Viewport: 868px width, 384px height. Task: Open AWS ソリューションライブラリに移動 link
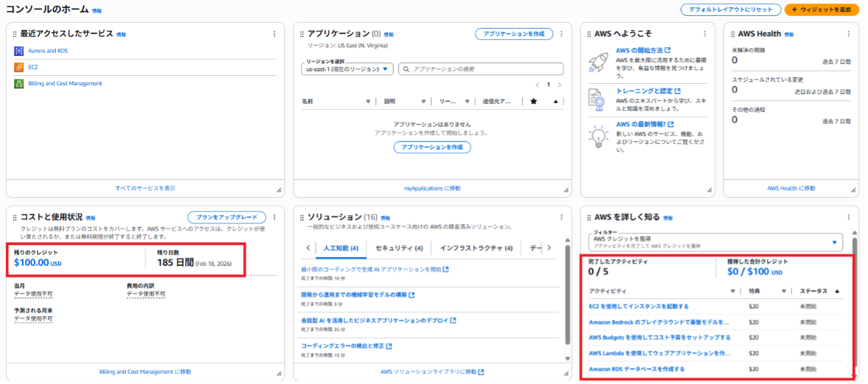tap(432, 371)
